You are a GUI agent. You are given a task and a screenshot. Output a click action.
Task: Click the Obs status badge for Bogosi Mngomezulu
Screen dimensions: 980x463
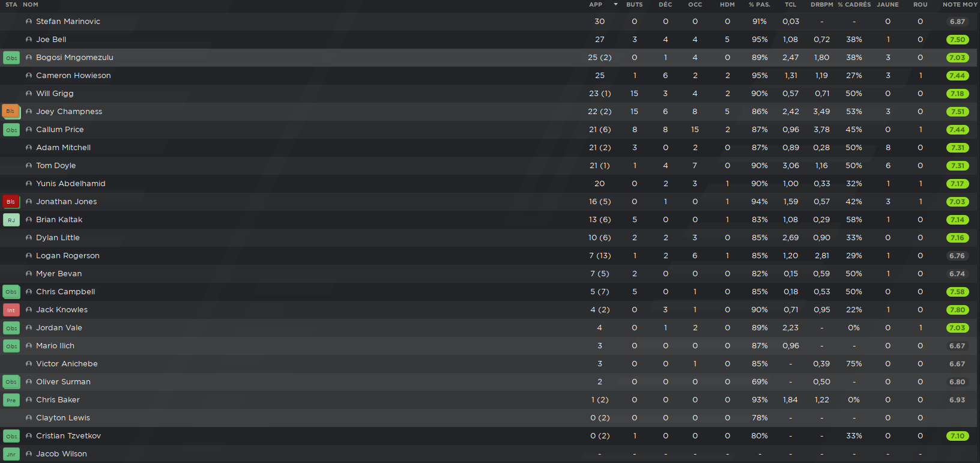(11, 58)
